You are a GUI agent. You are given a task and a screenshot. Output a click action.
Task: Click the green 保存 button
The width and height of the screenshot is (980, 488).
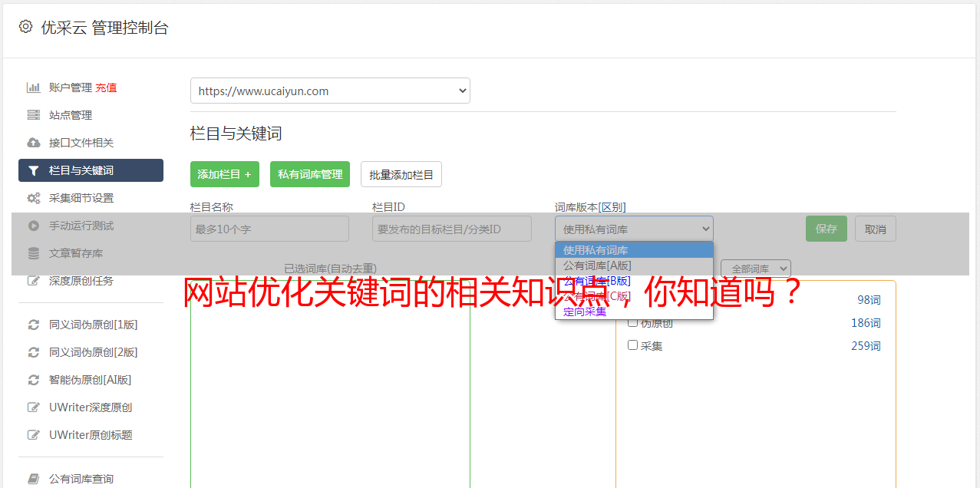[x=827, y=229]
